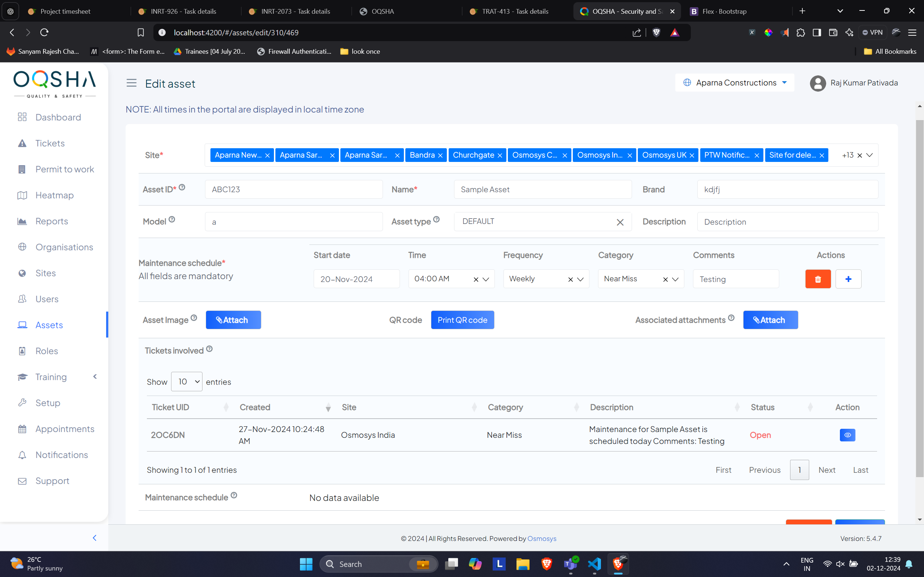Open the Show entries count dropdown

click(x=186, y=382)
